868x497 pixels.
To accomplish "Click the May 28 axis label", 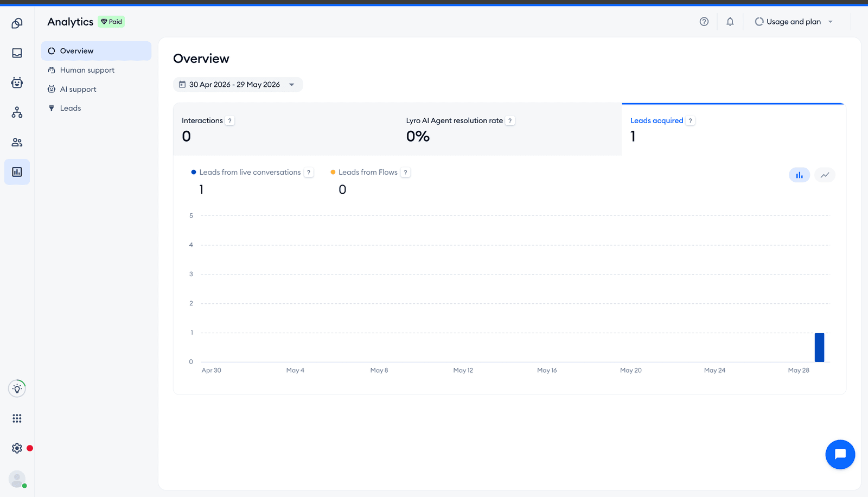I will [x=799, y=371].
